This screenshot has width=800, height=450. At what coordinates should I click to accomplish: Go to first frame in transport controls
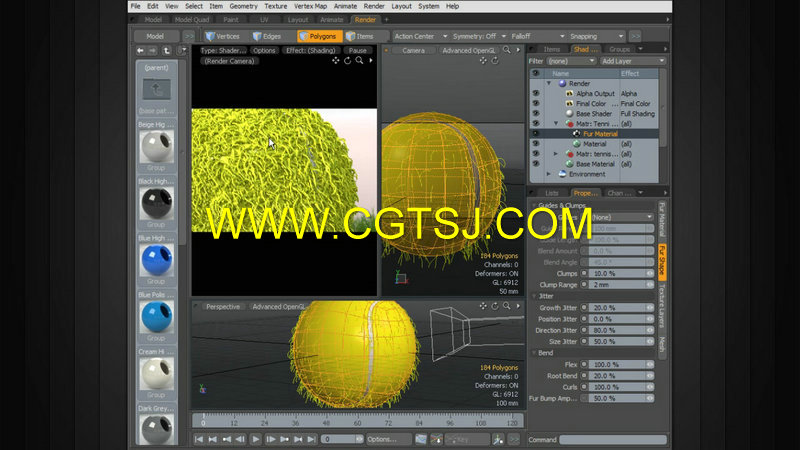(x=199, y=439)
